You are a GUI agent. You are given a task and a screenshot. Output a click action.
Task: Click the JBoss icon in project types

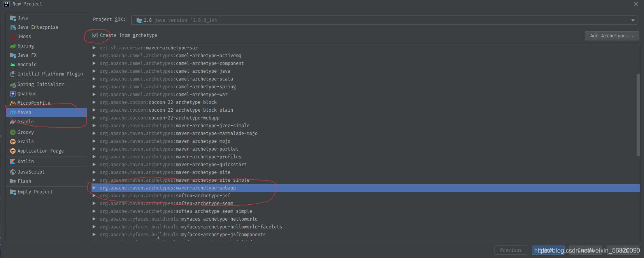tap(13, 37)
